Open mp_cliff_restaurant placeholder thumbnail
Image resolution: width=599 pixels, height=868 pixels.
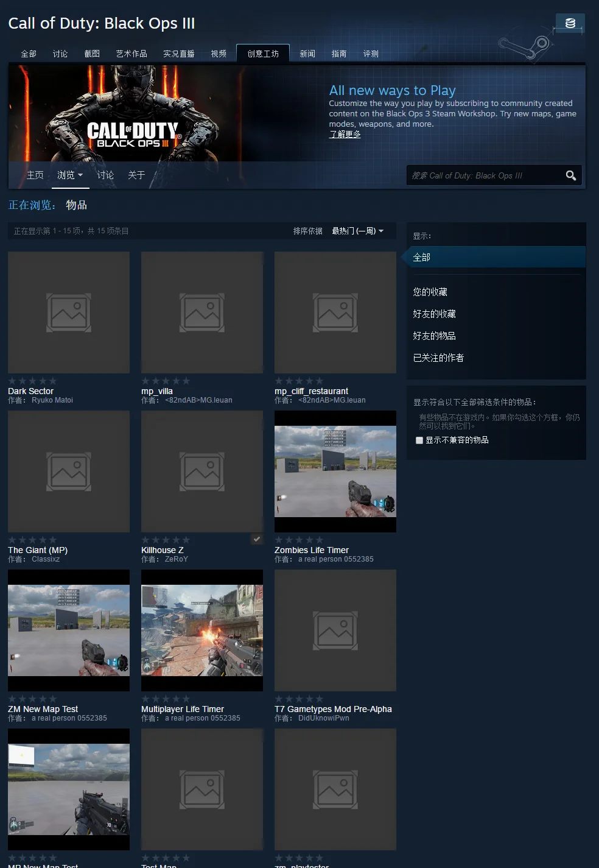point(335,312)
